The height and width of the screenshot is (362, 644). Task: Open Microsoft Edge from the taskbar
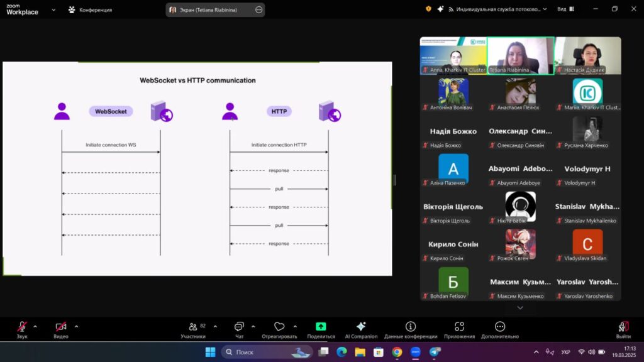pyautogui.click(x=341, y=352)
